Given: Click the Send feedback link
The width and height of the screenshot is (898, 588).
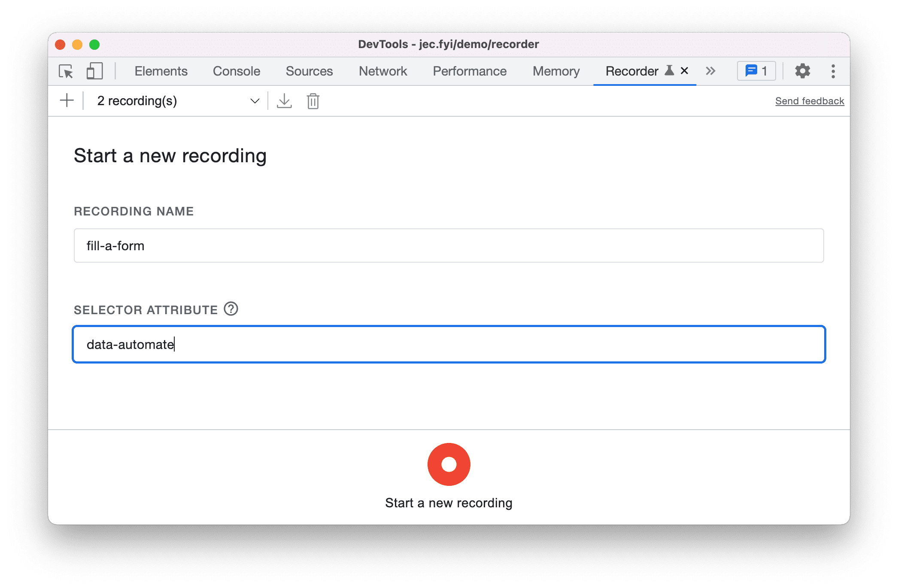Looking at the screenshot, I should 810,100.
